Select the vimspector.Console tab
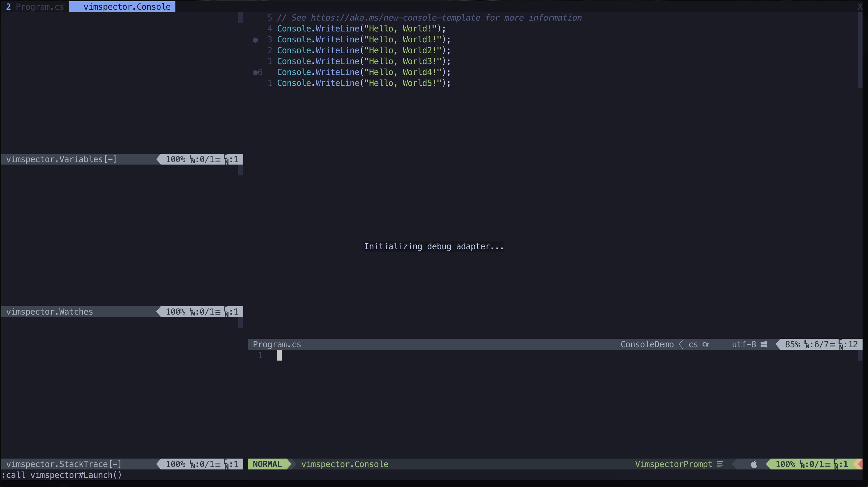Viewport: 868px width, 487px height. tap(122, 6)
